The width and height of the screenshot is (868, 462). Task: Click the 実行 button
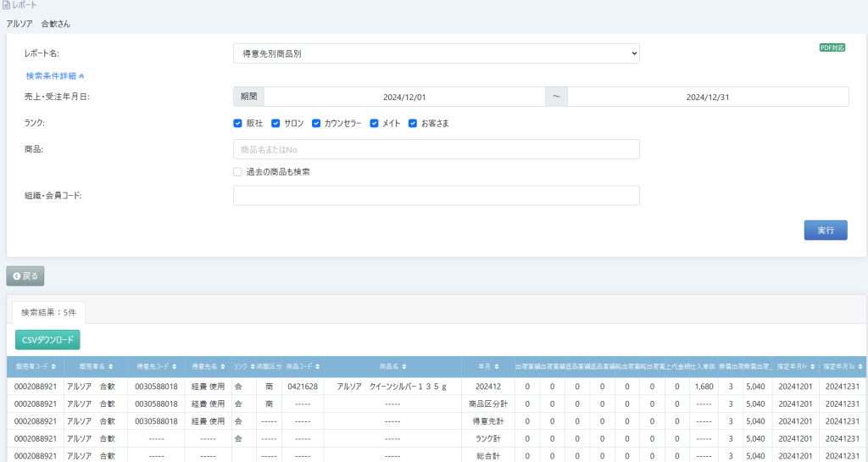(x=825, y=230)
